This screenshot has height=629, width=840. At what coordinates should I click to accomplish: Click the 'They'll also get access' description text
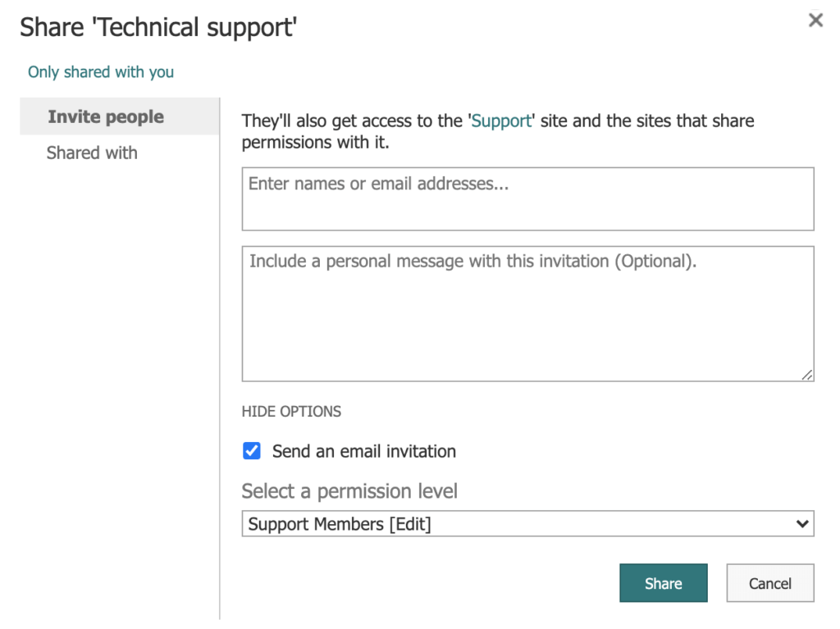tap(497, 132)
